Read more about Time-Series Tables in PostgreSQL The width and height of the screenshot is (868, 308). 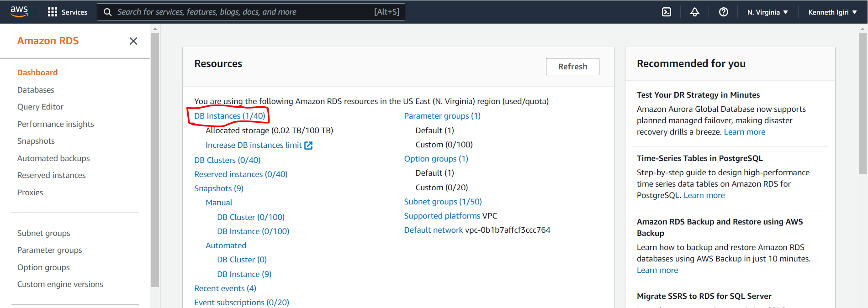coord(704,195)
